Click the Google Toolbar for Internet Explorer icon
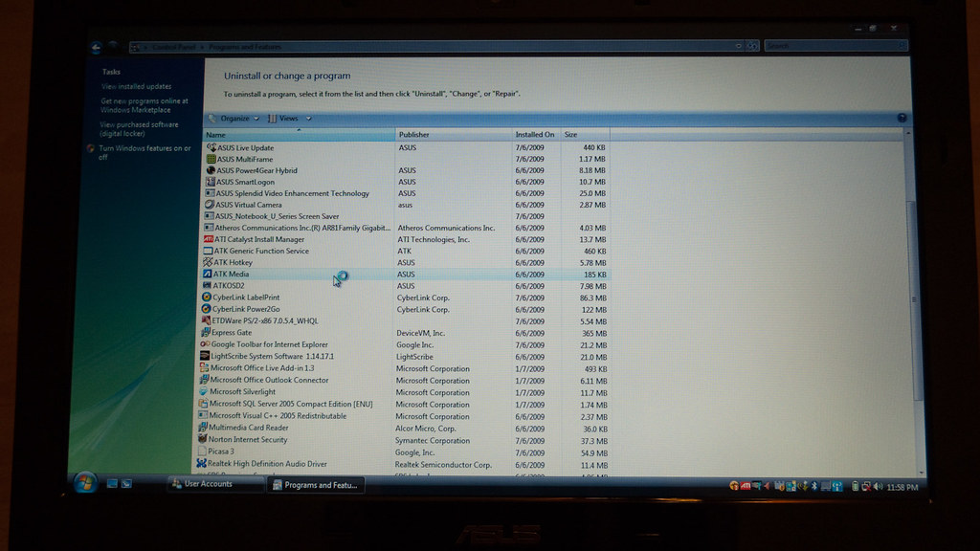 pos(205,344)
